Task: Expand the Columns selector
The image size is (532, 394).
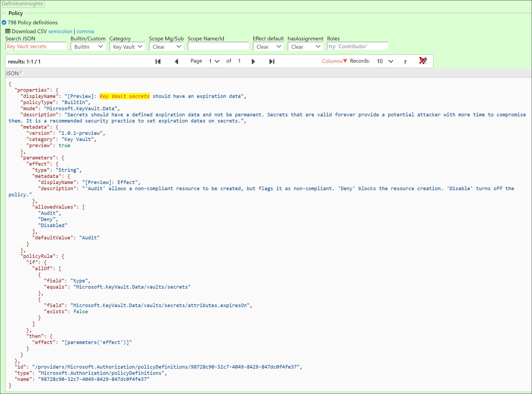Action: point(334,61)
